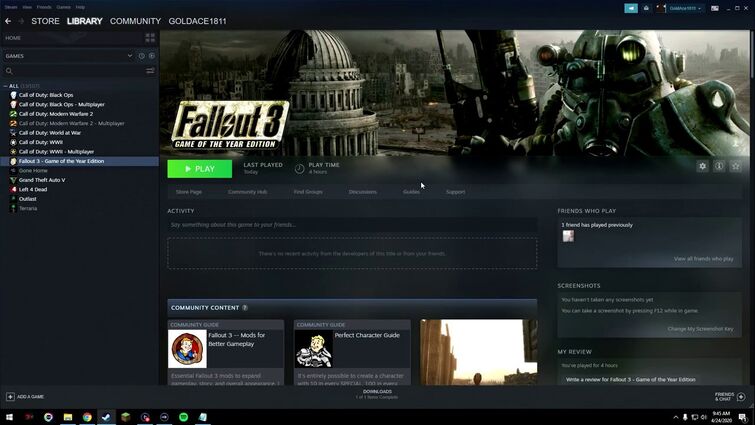755x425 pixels.
Task: Open the Store Page link
Action: click(x=189, y=192)
